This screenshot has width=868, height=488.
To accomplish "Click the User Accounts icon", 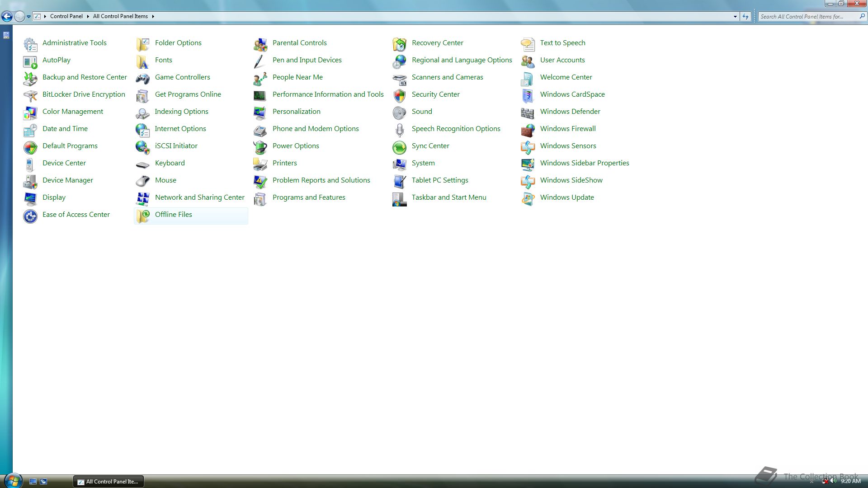I will coord(528,61).
